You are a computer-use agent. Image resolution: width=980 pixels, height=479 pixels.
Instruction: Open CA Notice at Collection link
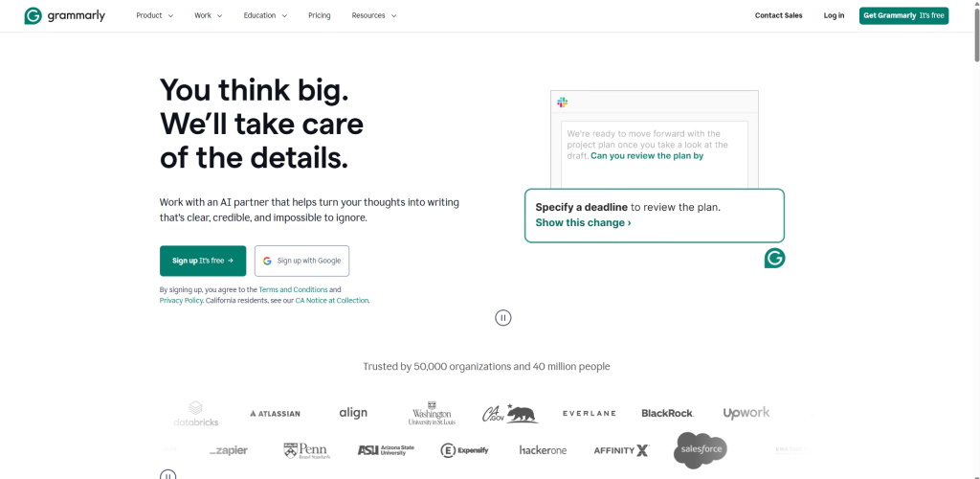(x=332, y=300)
